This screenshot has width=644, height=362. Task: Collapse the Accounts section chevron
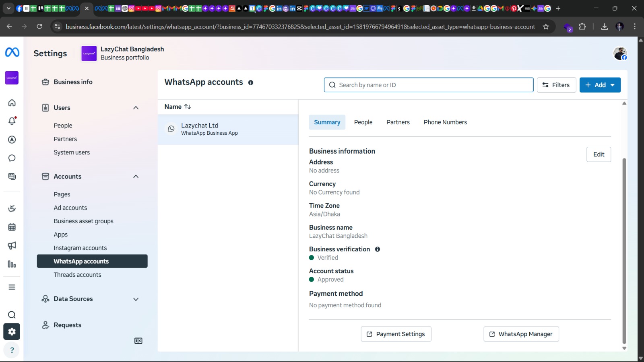click(136, 177)
